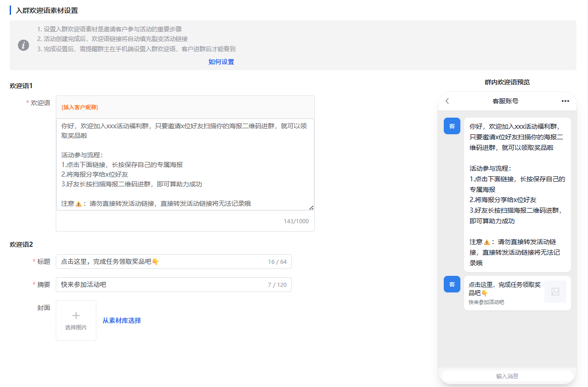Click the info icon in the tips box
This screenshot has height=387, width=588.
[24, 45]
